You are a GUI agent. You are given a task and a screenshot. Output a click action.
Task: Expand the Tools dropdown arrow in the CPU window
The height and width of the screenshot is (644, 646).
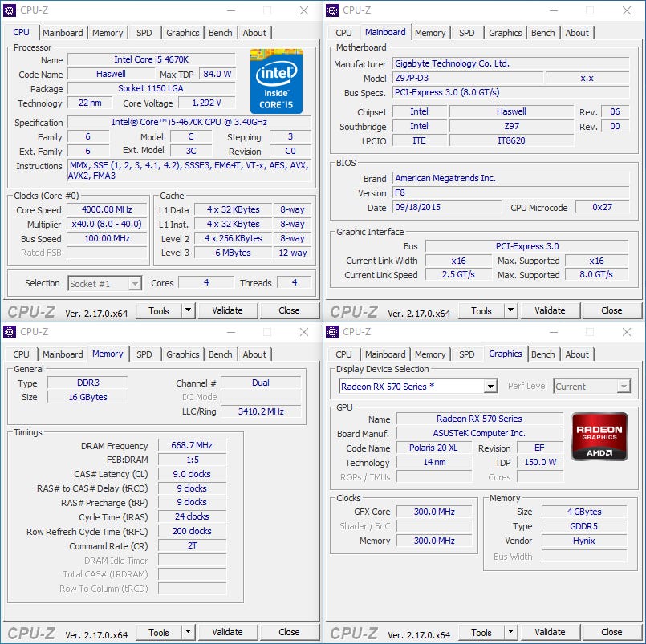188,311
